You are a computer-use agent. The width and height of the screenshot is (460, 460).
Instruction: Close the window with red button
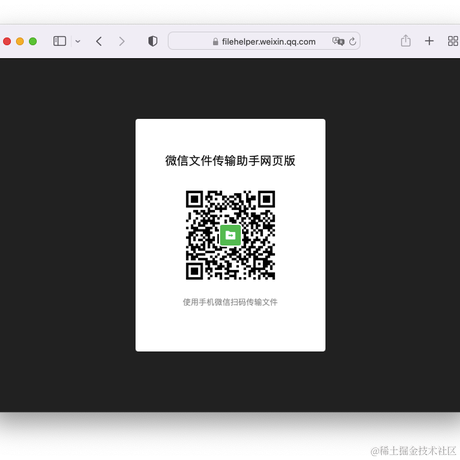point(7,41)
